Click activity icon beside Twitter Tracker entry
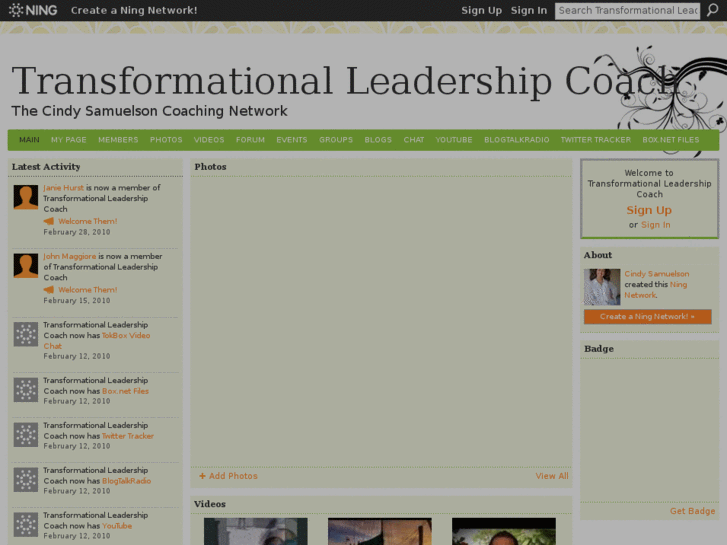This screenshot has height=545, width=727. [26, 435]
